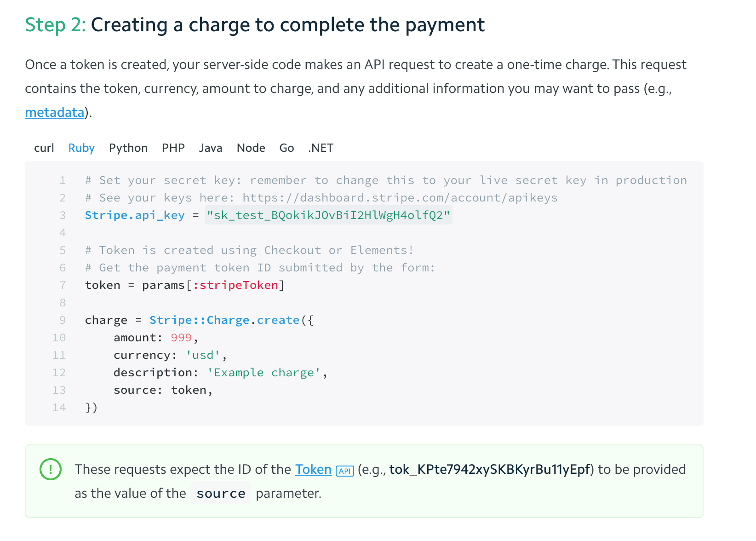Click line number 9 in code gutter
756x541 pixels.
(x=63, y=320)
